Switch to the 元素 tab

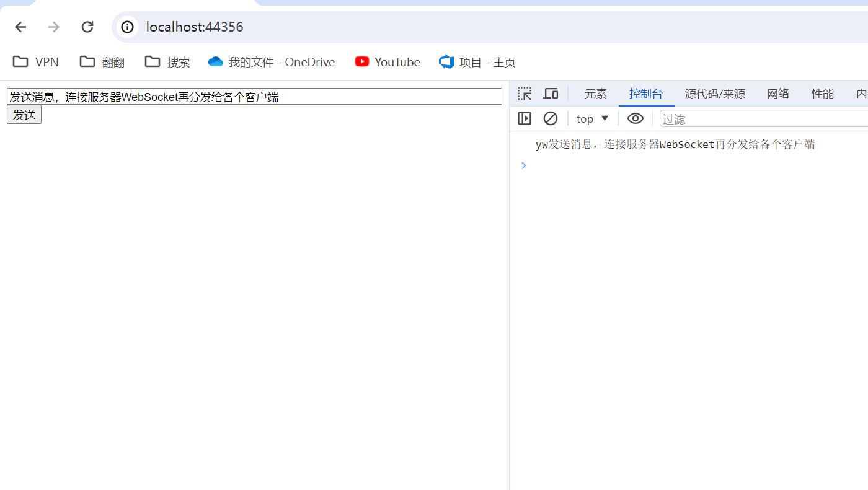[x=596, y=94]
